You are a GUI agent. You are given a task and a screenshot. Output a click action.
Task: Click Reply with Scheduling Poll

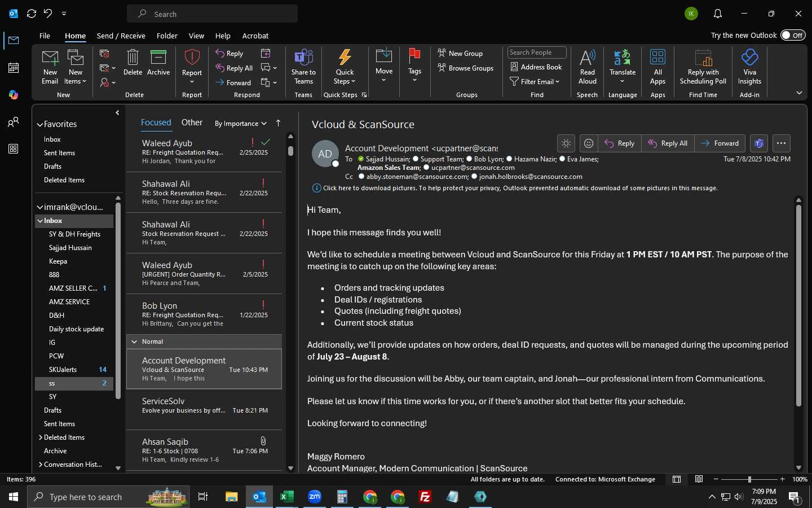[703, 67]
